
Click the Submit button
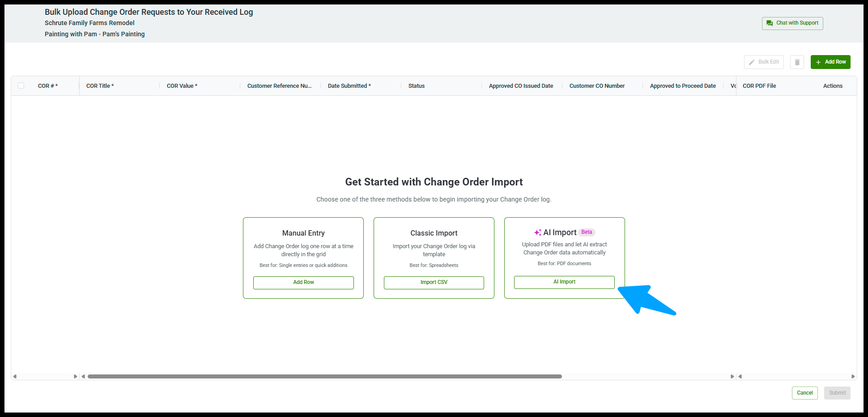pyautogui.click(x=837, y=393)
